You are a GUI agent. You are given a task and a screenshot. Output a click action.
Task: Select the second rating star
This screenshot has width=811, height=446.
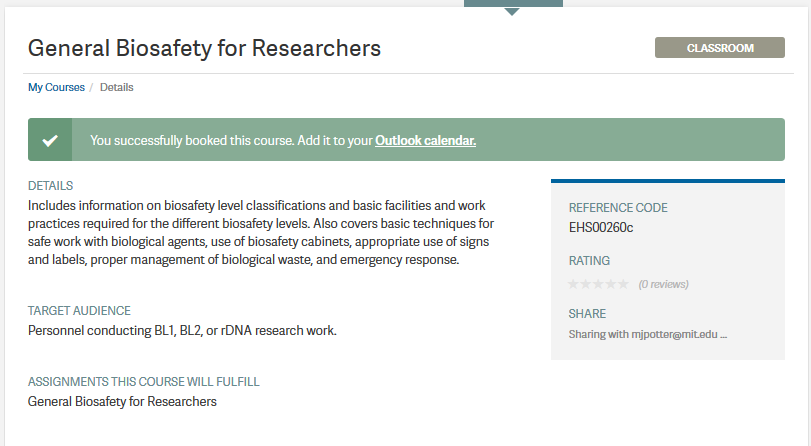click(585, 284)
